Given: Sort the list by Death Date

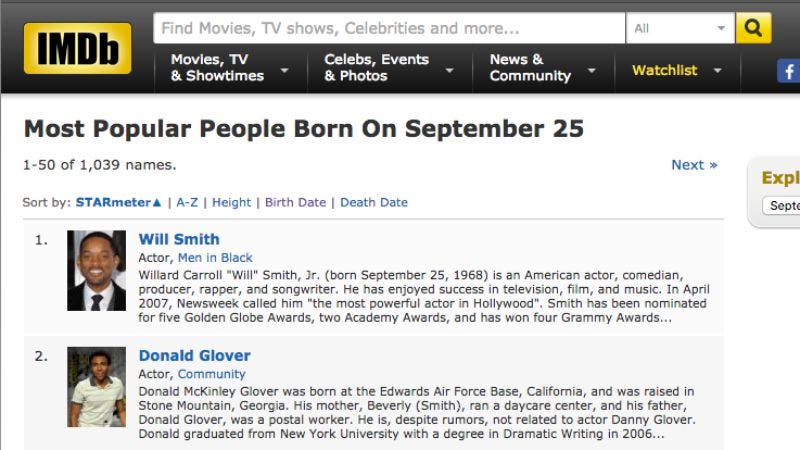Looking at the screenshot, I should (x=374, y=203).
